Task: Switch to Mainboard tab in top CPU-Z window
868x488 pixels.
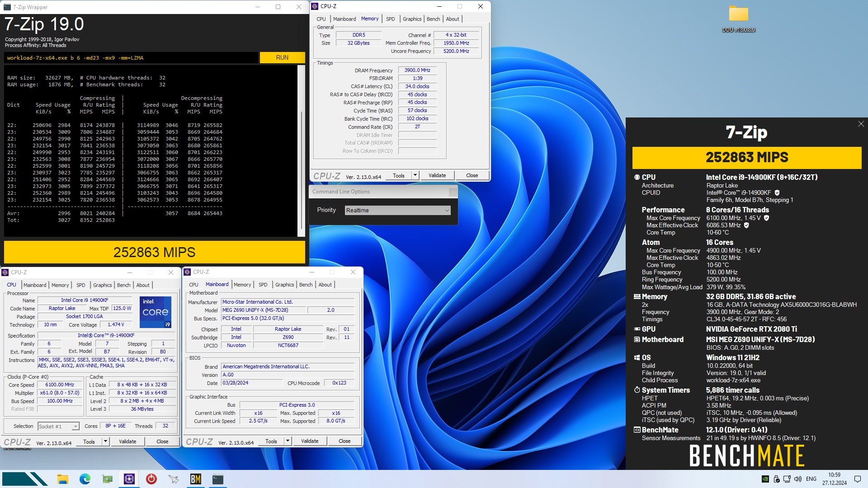Action: pos(344,19)
